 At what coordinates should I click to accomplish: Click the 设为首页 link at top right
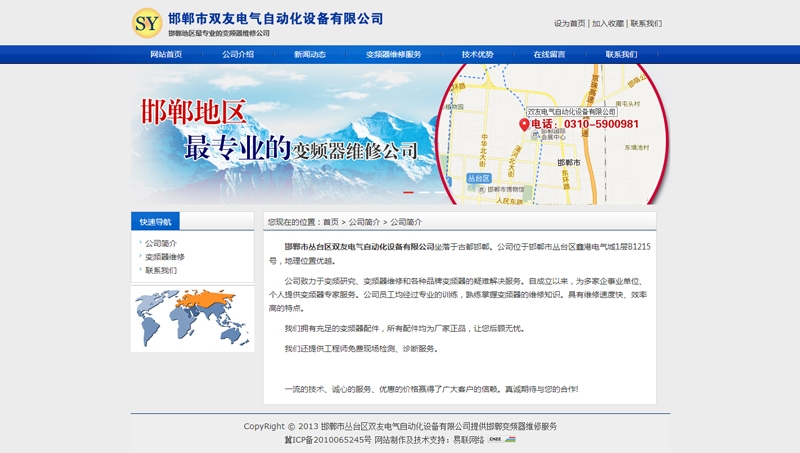[x=570, y=23]
